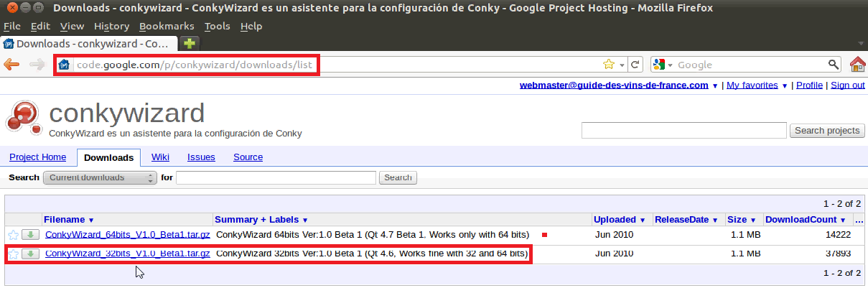Click green download arrow for 32bits file
The image size is (868, 288).
30,254
